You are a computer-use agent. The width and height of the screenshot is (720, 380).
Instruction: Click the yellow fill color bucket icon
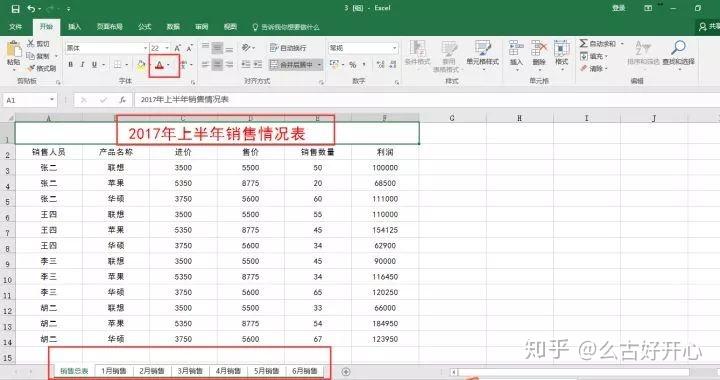(141, 65)
